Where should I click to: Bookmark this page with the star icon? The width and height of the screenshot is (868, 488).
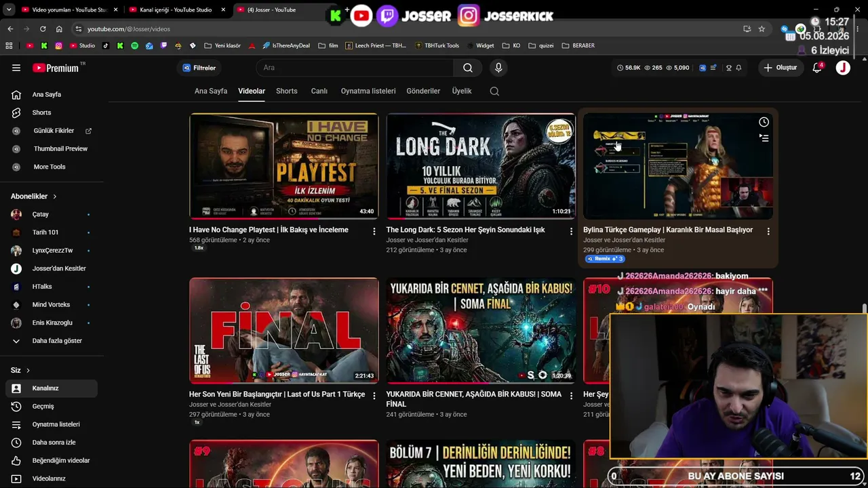point(762,29)
